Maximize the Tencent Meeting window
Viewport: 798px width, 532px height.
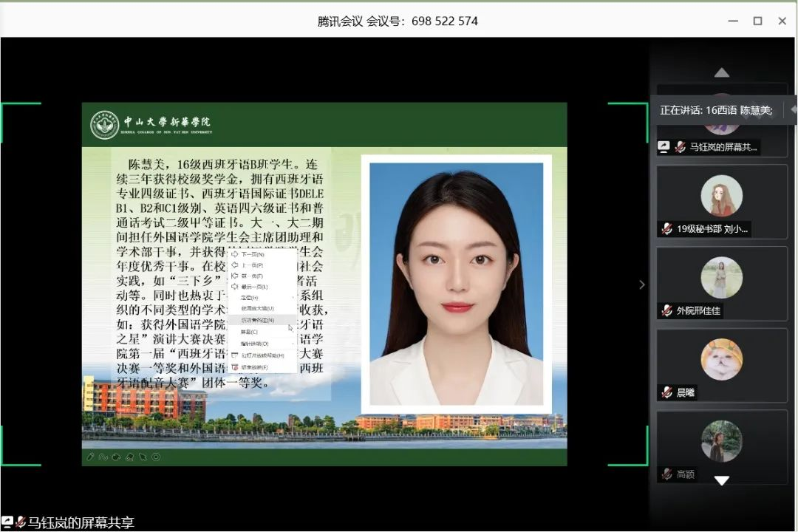757,21
